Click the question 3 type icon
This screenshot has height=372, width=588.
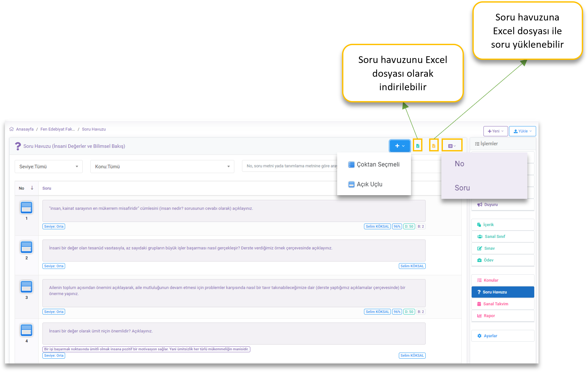tap(26, 287)
